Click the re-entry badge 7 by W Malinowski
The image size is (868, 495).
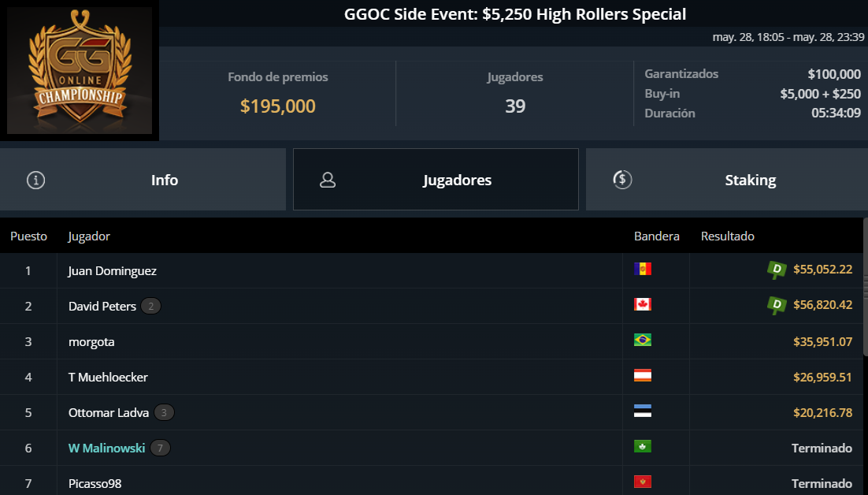(x=160, y=448)
